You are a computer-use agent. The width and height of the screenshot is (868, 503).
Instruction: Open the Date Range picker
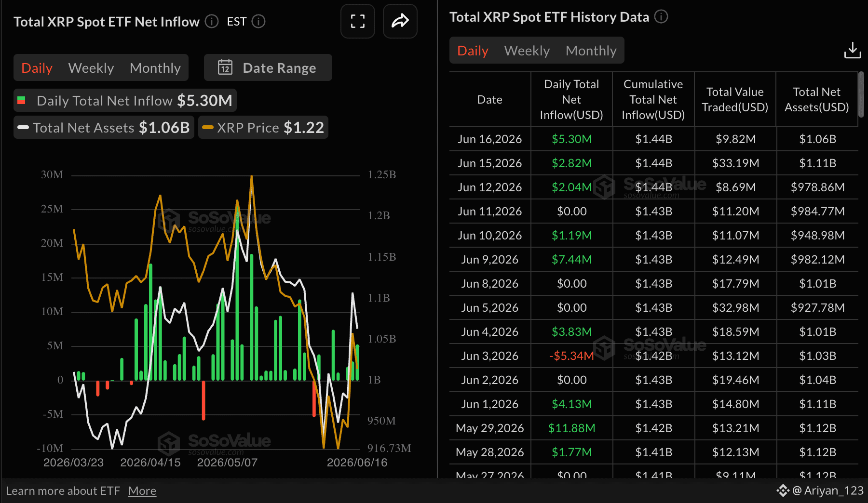pyautogui.click(x=268, y=67)
